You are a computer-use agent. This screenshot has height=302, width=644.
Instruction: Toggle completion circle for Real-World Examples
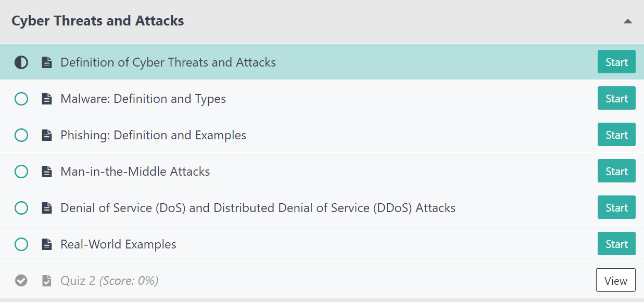[x=21, y=244]
